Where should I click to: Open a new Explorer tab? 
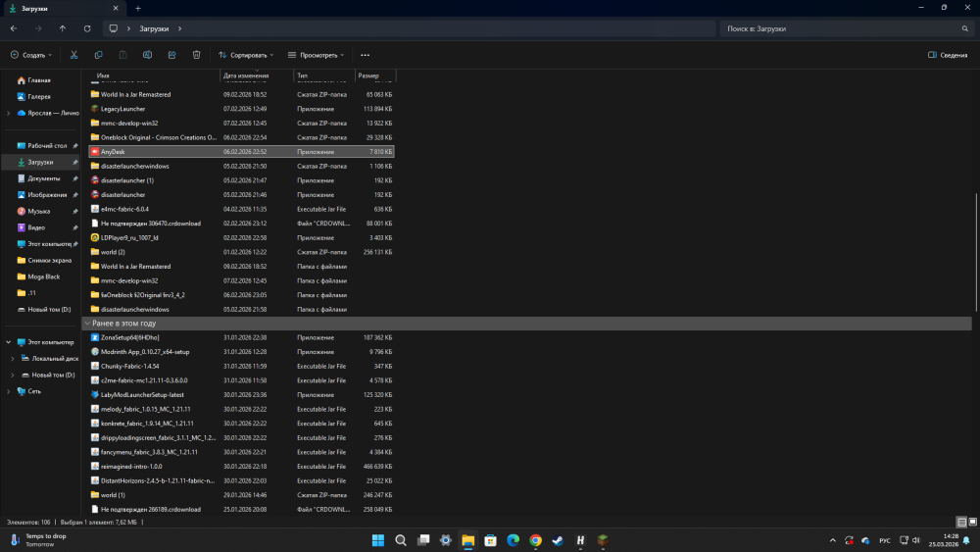click(138, 8)
